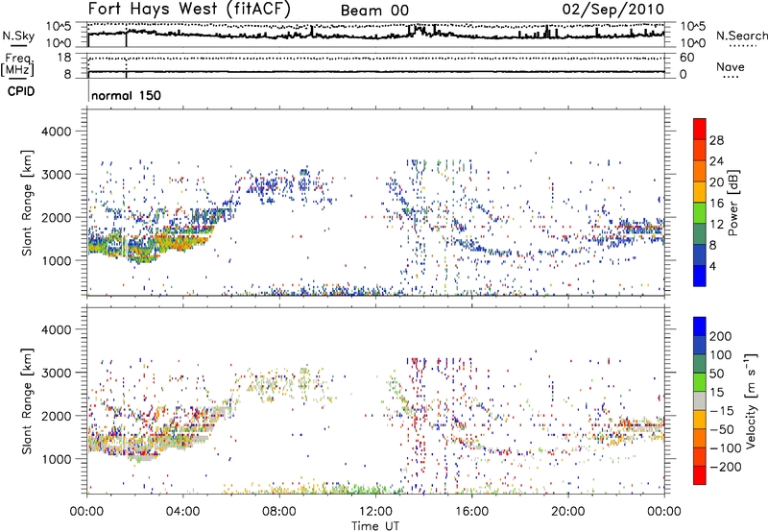Screen dimensions: 768x532
Task: Click the velocity "[m s⁻¹]" colorbar title
Action: pyautogui.click(x=750, y=376)
